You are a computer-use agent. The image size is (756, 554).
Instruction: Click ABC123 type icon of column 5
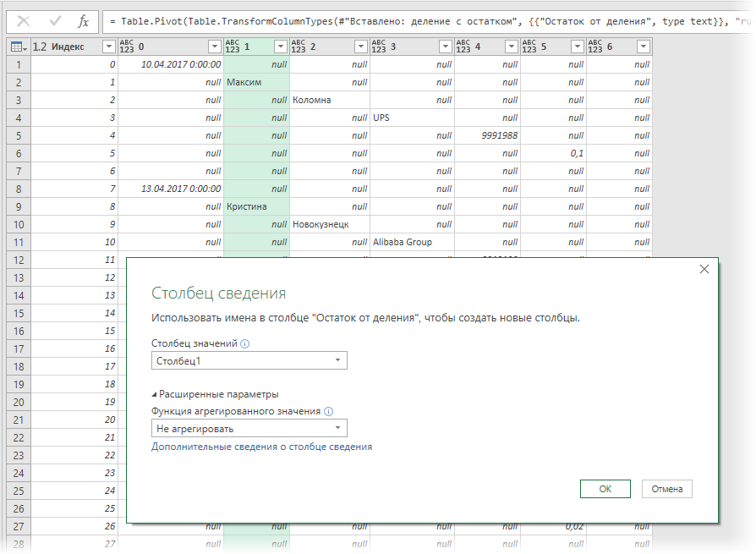click(x=529, y=47)
